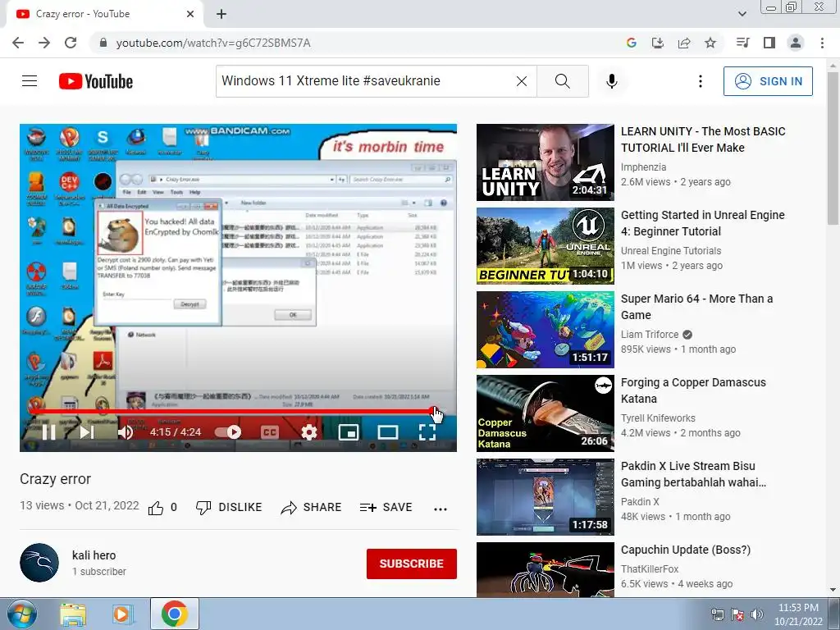Open Imphenzia channel name
840x630 pixels.
(643, 167)
